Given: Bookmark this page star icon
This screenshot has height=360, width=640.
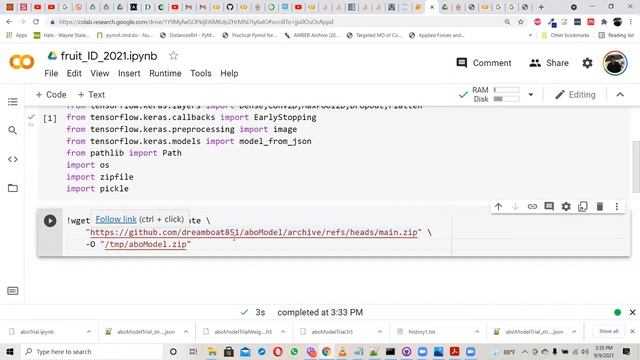Looking at the screenshot, I should pos(521,22).
